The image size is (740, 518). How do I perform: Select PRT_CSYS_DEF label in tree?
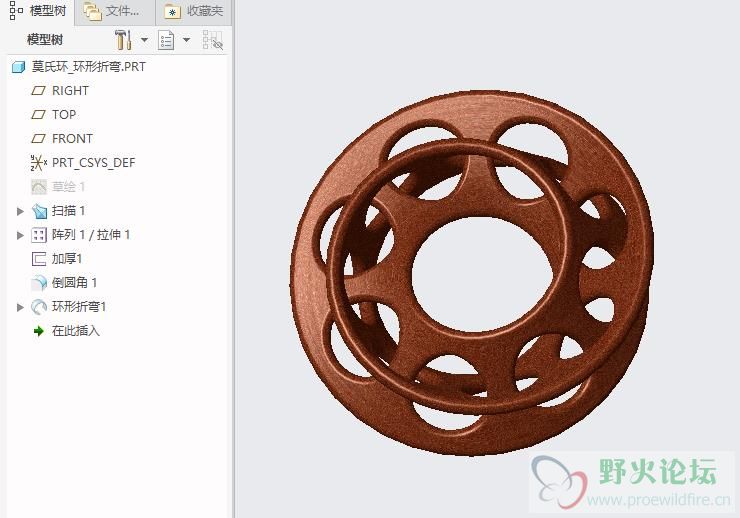(x=93, y=163)
